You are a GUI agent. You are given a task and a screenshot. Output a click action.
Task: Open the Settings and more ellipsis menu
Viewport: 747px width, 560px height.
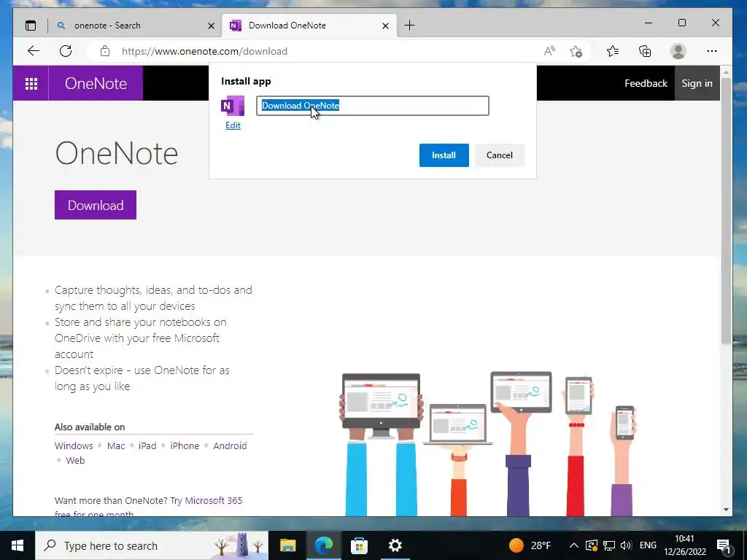(712, 51)
